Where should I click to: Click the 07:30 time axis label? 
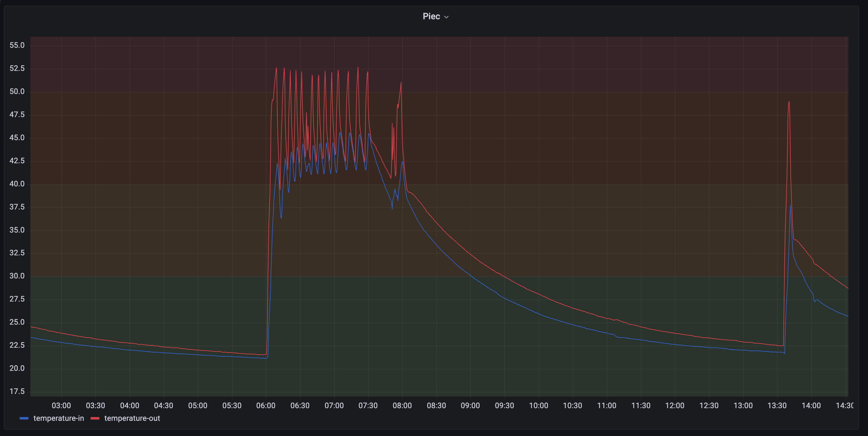click(x=368, y=405)
